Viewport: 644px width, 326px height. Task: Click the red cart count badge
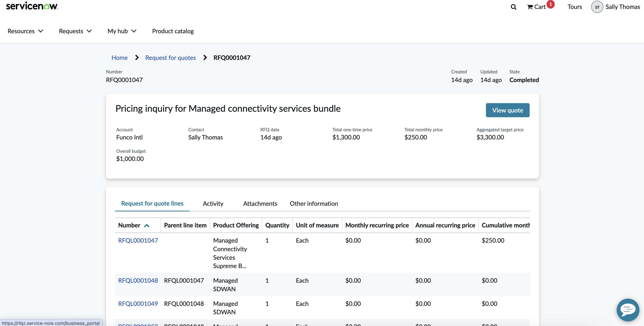[551, 4]
